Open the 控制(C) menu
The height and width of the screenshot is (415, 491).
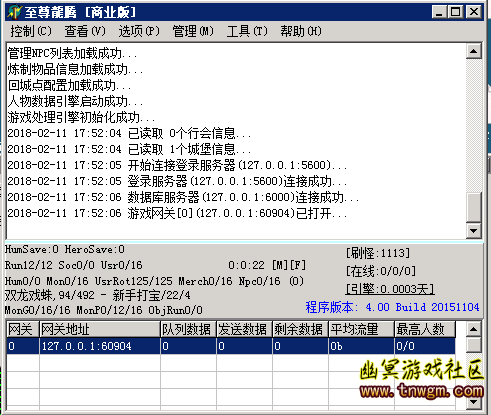pos(31,31)
